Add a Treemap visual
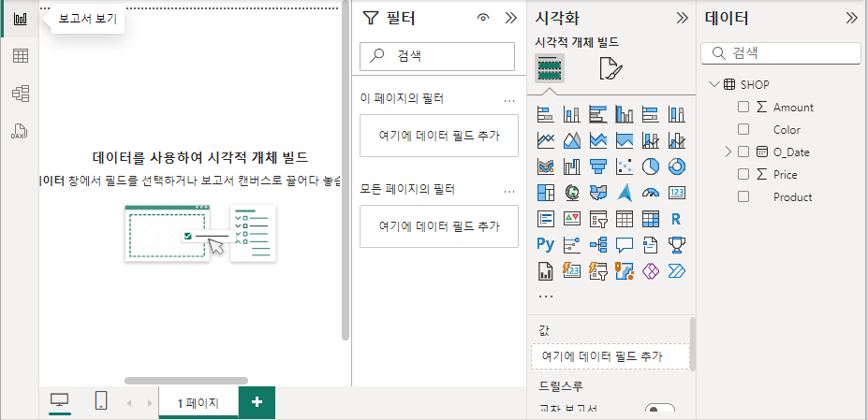This screenshot has height=420, width=868. tap(546, 193)
